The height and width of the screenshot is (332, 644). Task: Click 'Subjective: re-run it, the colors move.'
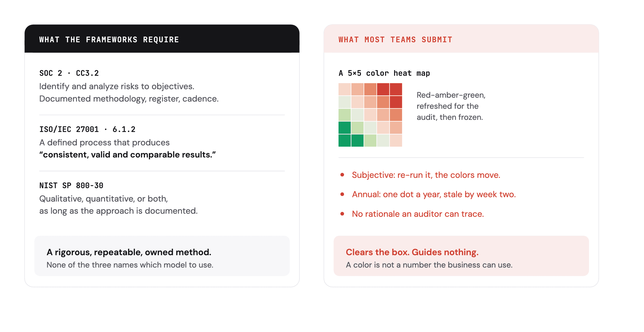(x=426, y=175)
